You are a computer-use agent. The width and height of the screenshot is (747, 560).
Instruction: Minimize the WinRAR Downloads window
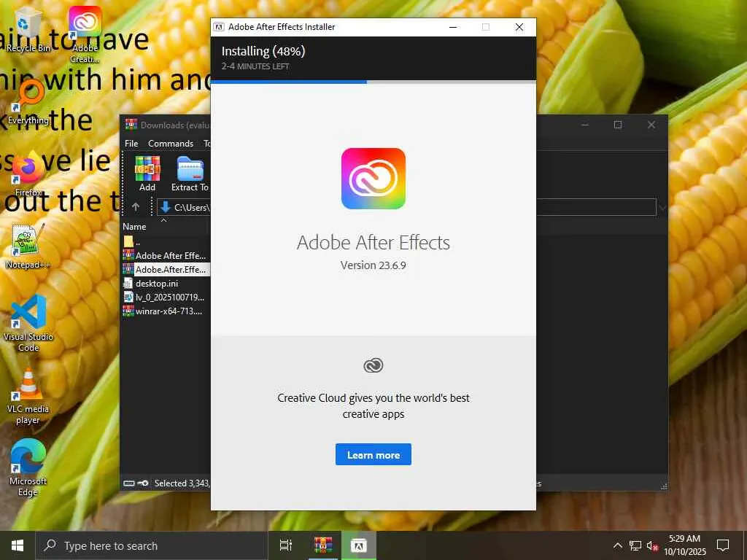(x=585, y=125)
